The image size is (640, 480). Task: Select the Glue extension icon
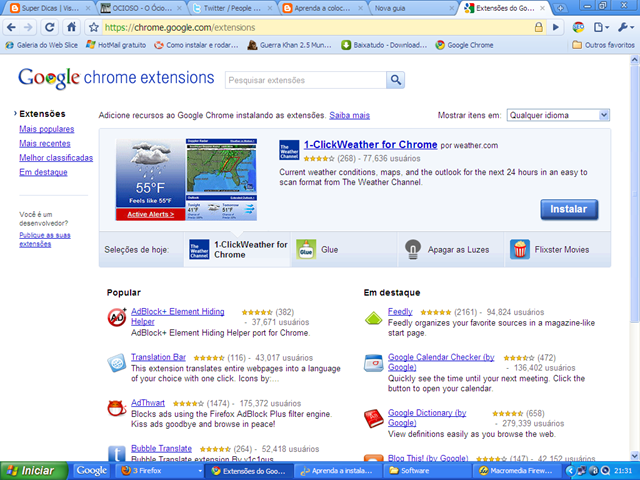(306, 249)
